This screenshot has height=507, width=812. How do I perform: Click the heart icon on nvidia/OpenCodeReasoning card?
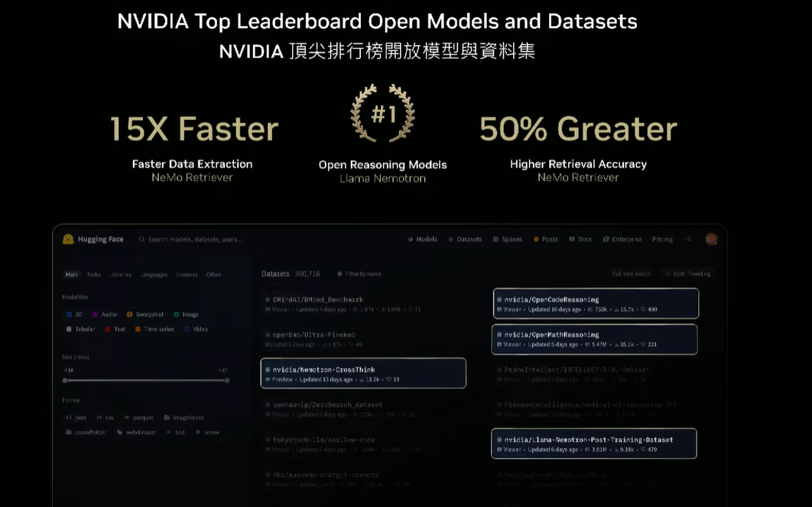[x=643, y=309]
